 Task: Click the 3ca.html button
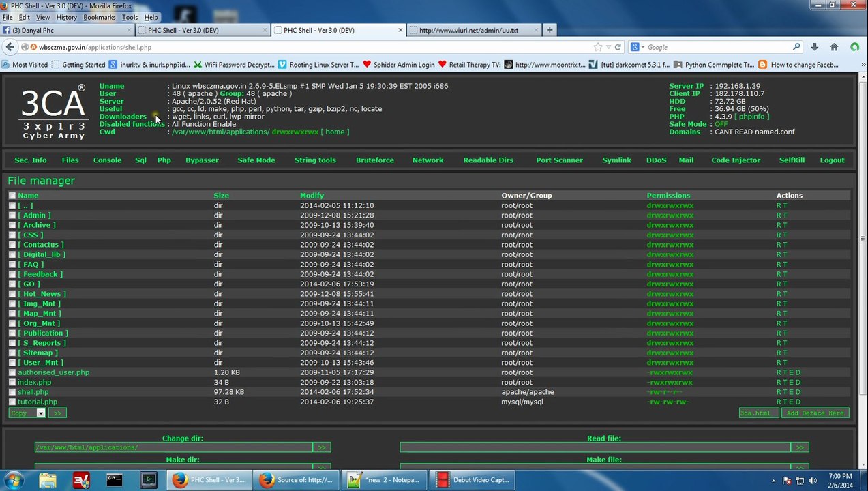click(x=759, y=413)
